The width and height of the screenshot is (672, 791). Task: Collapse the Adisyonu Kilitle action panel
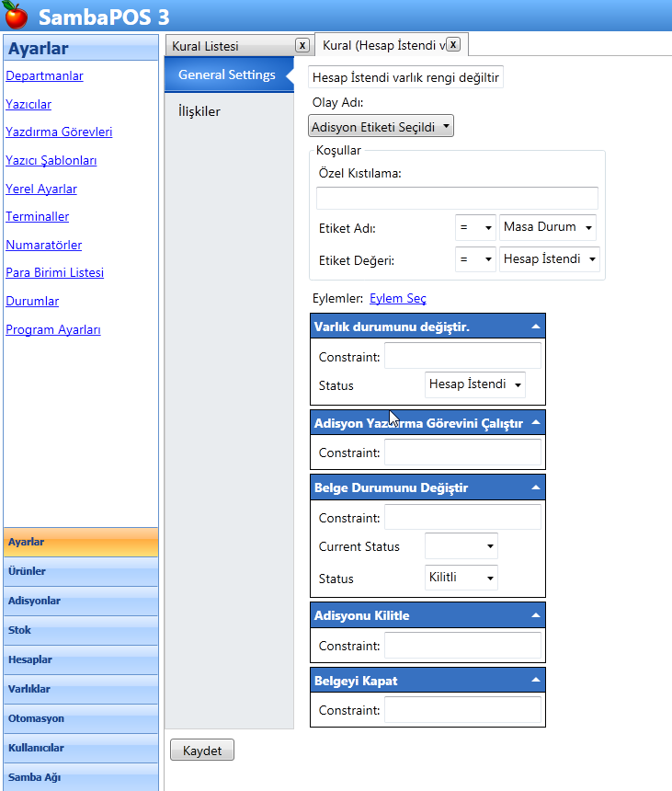click(536, 615)
